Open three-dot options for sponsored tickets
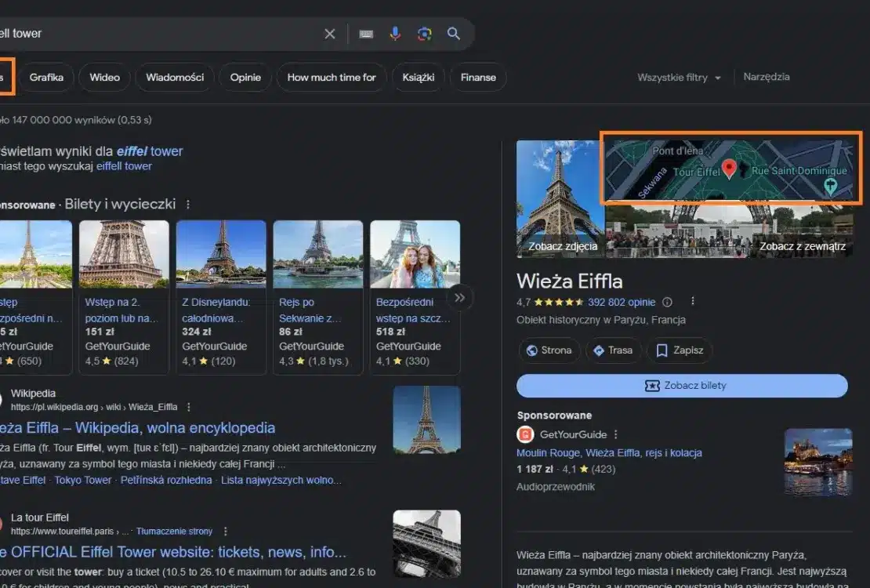Image resolution: width=870 pixels, height=588 pixels. click(187, 205)
